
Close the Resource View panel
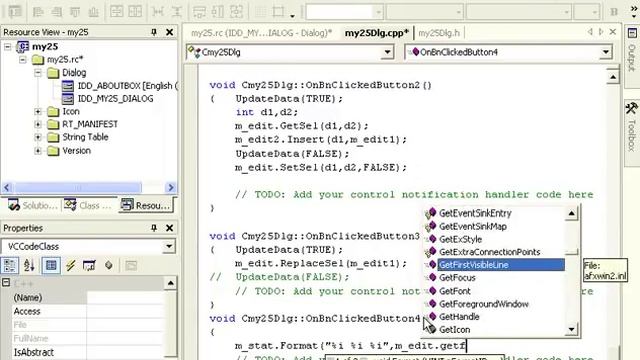coord(169,32)
